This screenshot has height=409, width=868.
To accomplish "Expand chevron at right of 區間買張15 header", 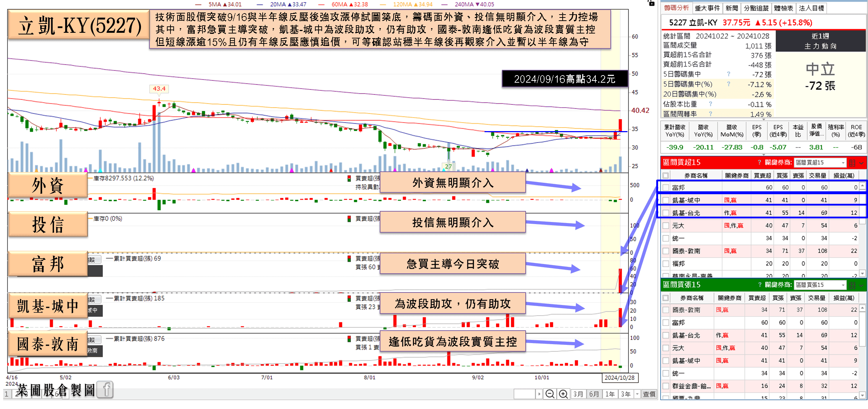I will [862, 285].
